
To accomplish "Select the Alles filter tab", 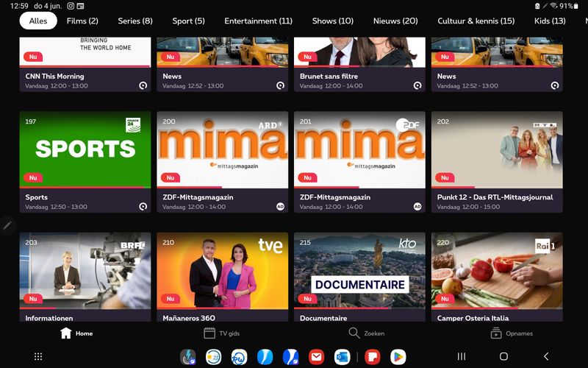I will point(38,21).
